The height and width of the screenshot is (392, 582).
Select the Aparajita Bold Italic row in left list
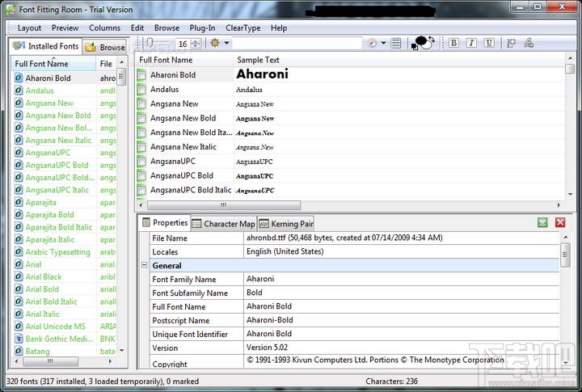coord(64,227)
